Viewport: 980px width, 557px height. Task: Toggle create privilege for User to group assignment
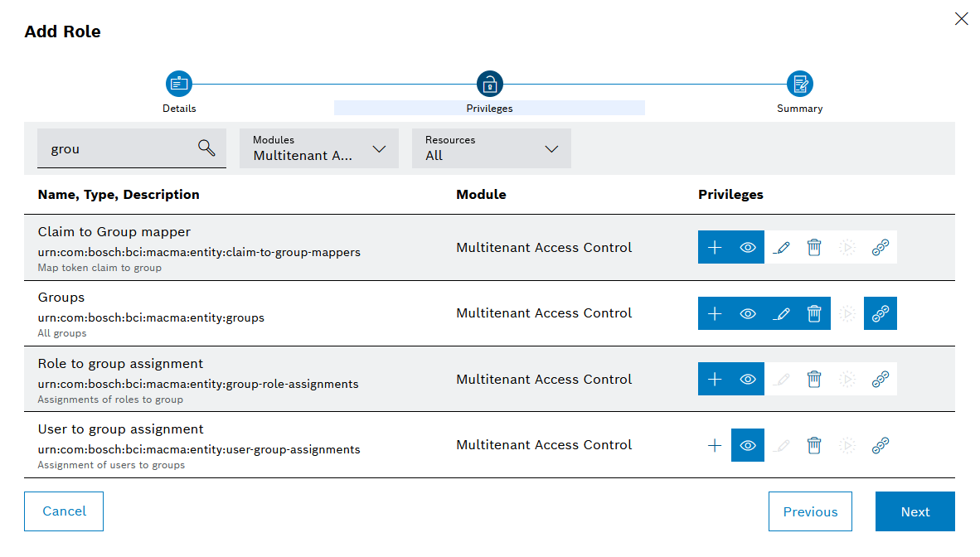tap(715, 445)
